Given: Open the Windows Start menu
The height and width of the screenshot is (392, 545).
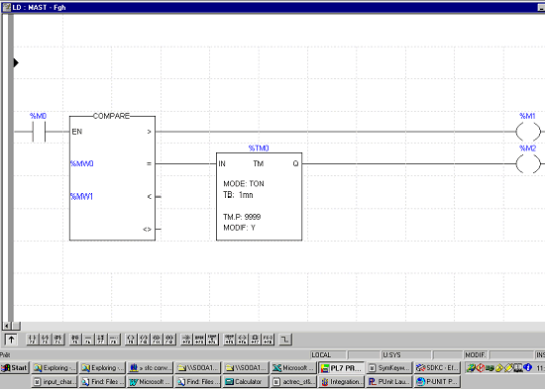Looking at the screenshot, I should (14, 367).
